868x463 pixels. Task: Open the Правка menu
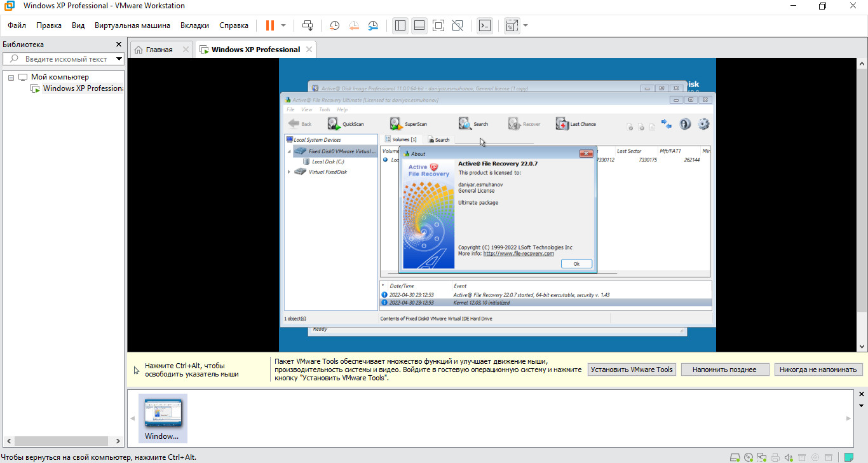[49, 25]
